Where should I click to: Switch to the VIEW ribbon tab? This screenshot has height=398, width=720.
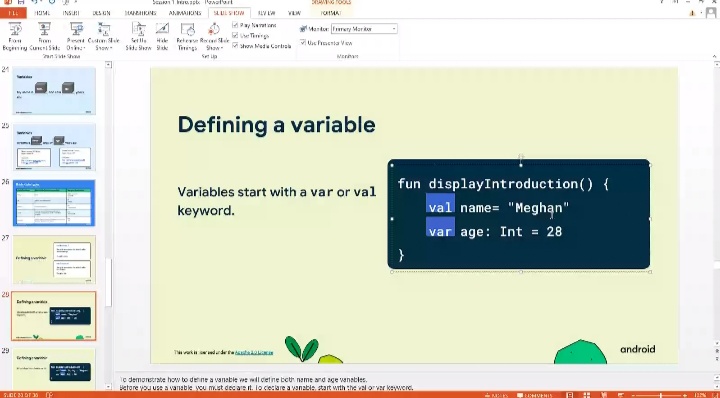pos(294,13)
